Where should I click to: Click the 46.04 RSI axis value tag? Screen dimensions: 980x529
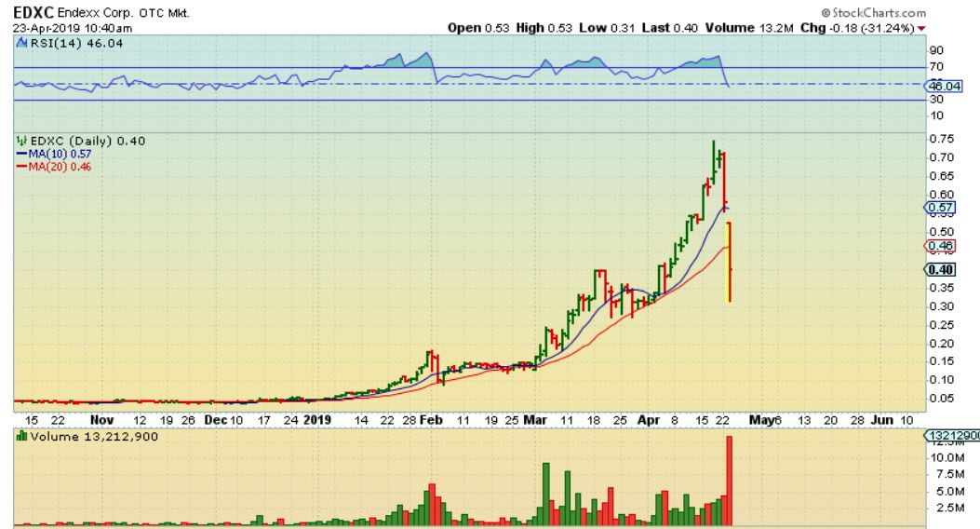[x=945, y=87]
